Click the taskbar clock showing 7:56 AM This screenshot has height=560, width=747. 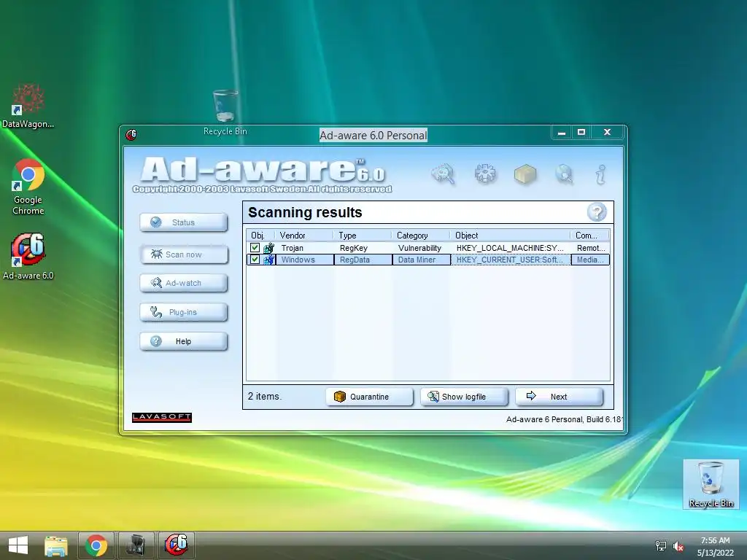pyautogui.click(x=715, y=546)
